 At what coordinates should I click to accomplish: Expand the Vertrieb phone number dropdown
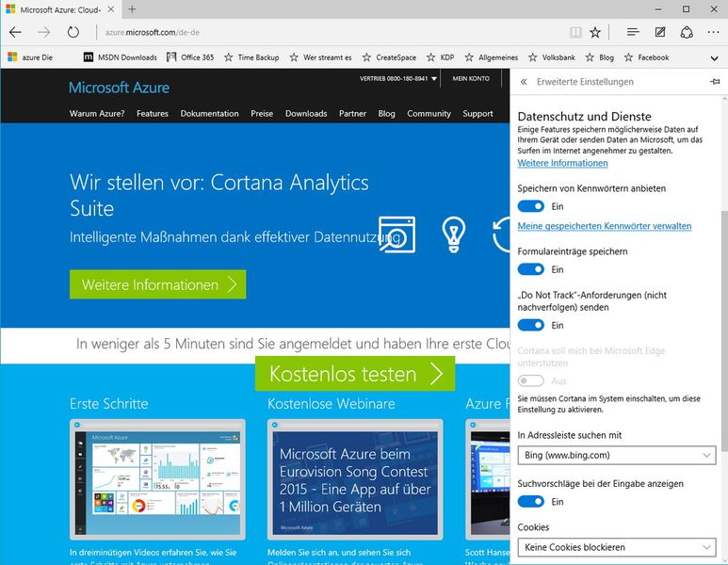coord(398,78)
